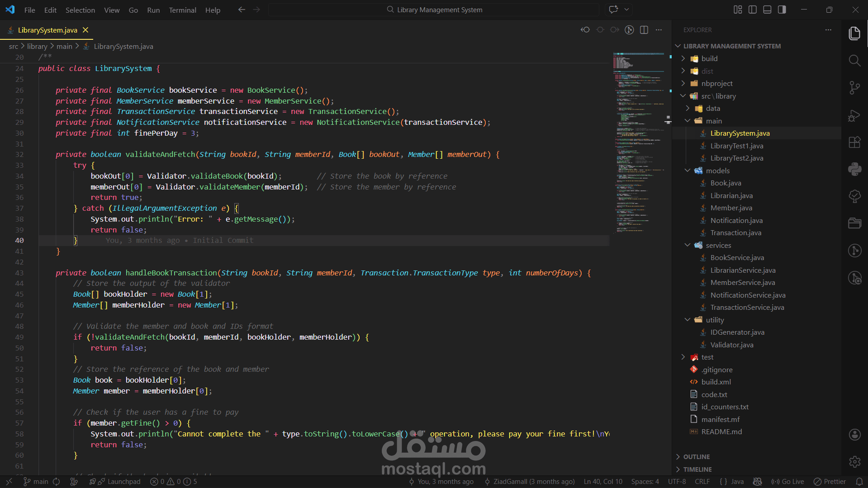Open the Explorer view in the activity bar
This screenshot has width=868, height=488.
(854, 33)
